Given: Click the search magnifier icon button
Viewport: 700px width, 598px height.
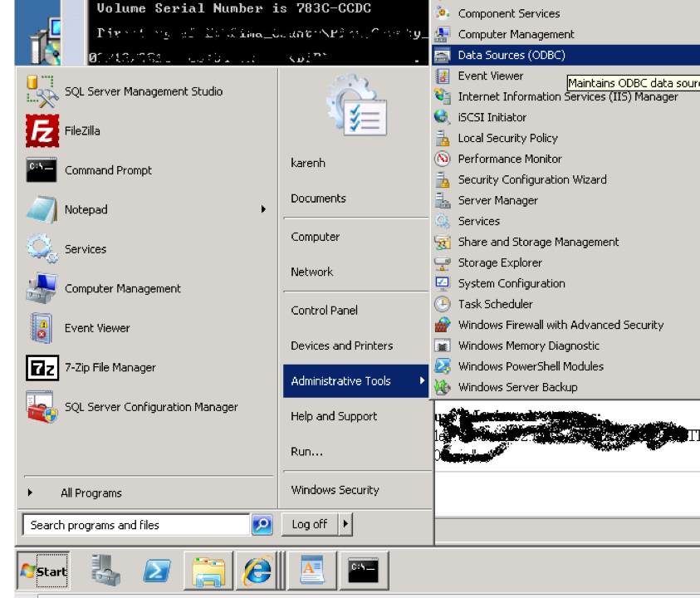Looking at the screenshot, I should click(262, 524).
